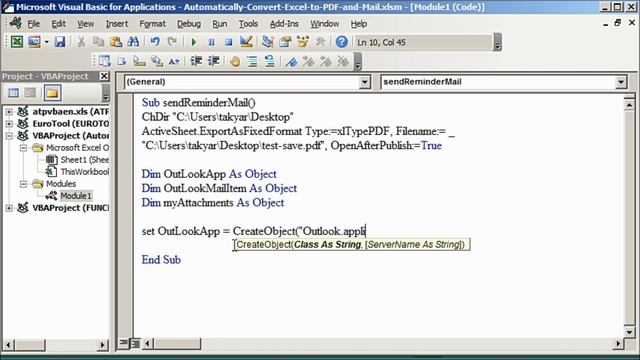The width and height of the screenshot is (640, 360).
Task: Open Find with the binoculars icon
Action: coord(133,42)
